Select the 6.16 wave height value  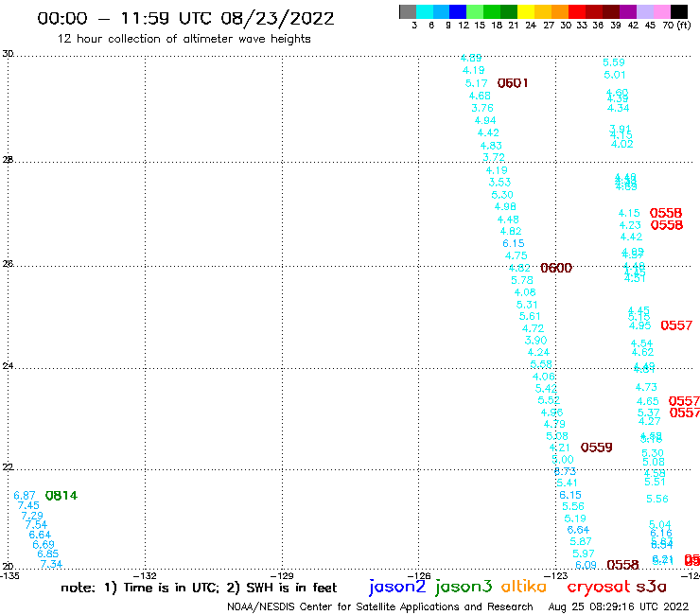pyautogui.click(x=661, y=534)
